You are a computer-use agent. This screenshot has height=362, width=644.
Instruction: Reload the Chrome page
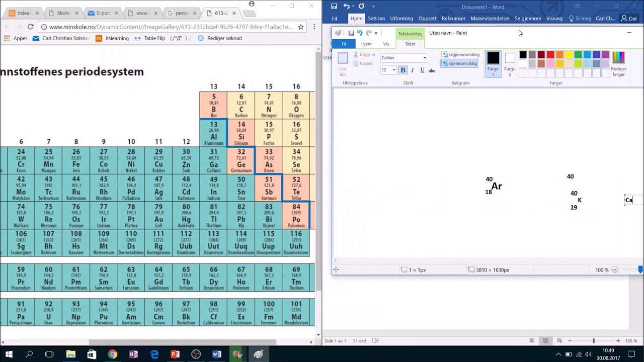click(30, 27)
